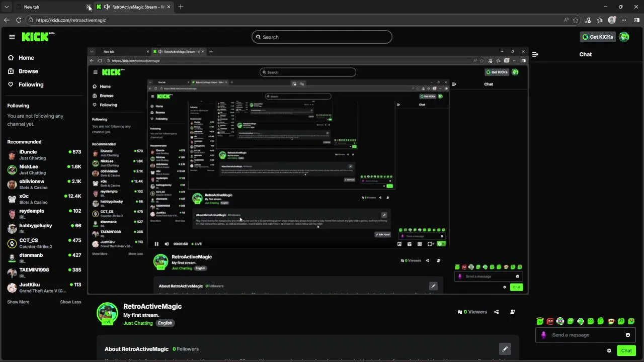Open browser media control icon
644x362 pixels.
click(588, 20)
